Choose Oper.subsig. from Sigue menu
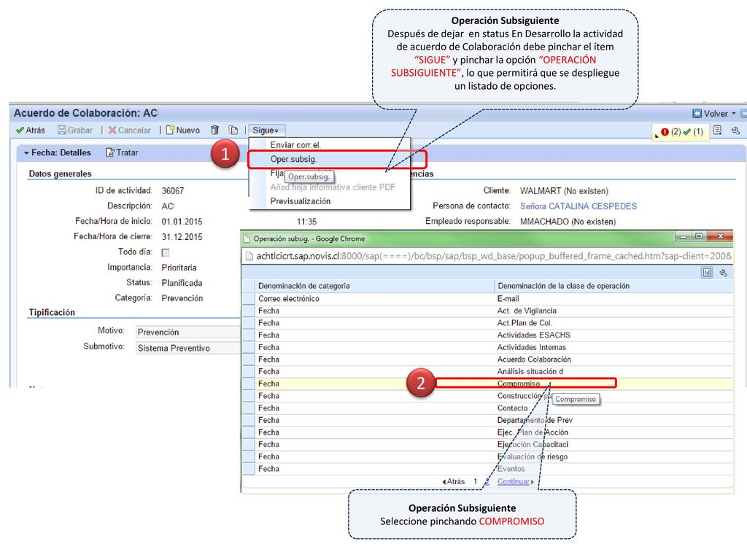This screenshot has width=747, height=560. [293, 159]
